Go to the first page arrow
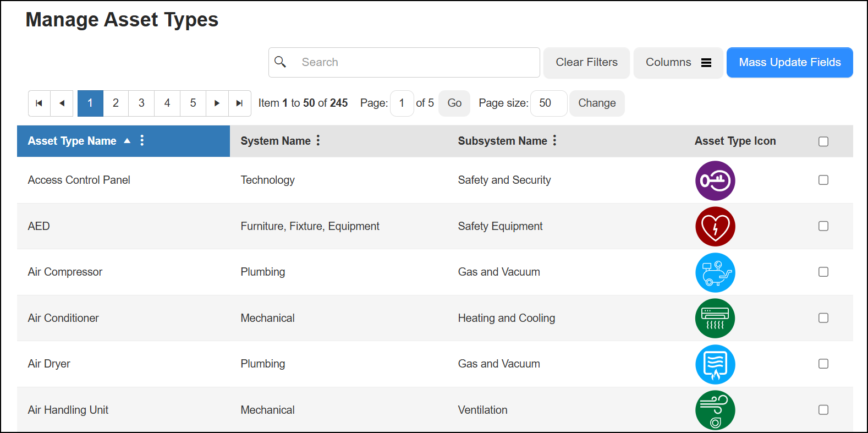This screenshot has width=868, height=433. pos(39,103)
